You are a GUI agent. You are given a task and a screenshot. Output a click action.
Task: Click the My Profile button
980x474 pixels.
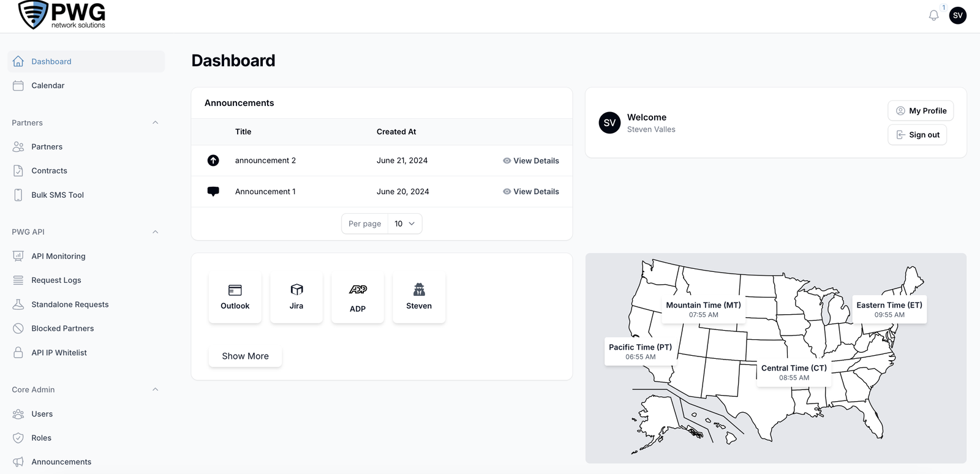pyautogui.click(x=921, y=111)
